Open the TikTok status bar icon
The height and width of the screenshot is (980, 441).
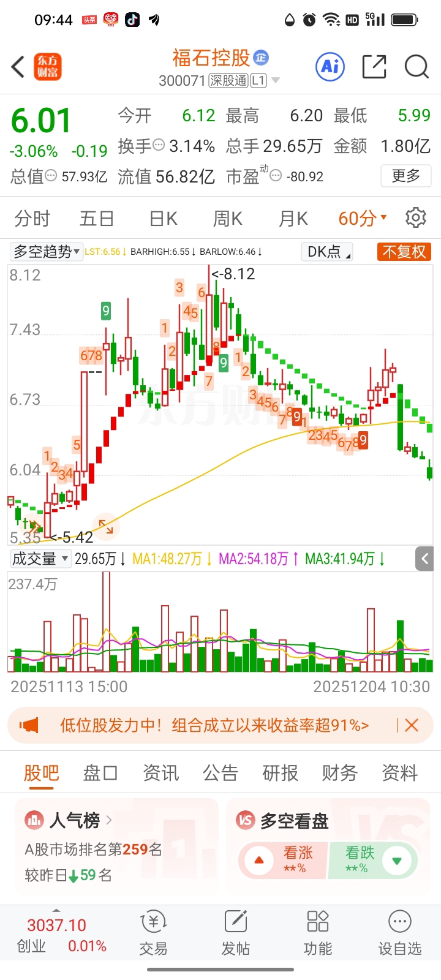click(x=132, y=20)
